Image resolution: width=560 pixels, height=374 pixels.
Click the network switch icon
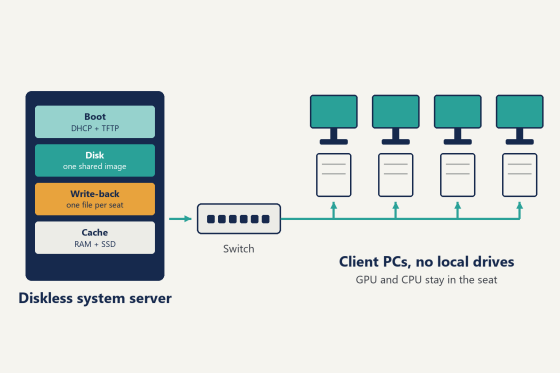click(239, 219)
